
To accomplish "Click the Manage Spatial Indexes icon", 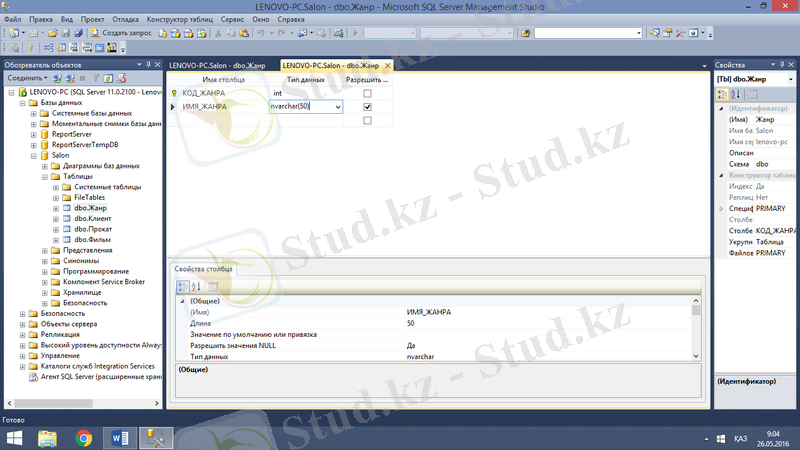I will [x=112, y=48].
